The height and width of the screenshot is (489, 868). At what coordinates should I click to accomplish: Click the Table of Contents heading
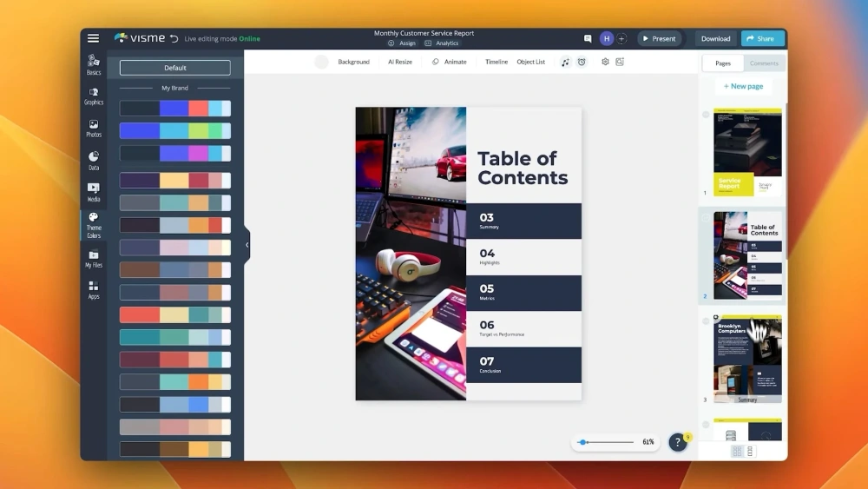tap(523, 168)
